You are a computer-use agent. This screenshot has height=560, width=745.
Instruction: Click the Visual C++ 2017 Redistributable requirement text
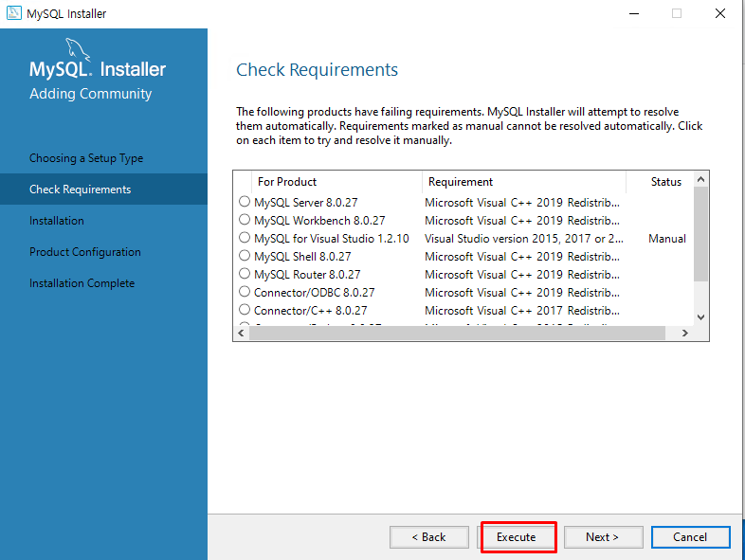[522, 311]
